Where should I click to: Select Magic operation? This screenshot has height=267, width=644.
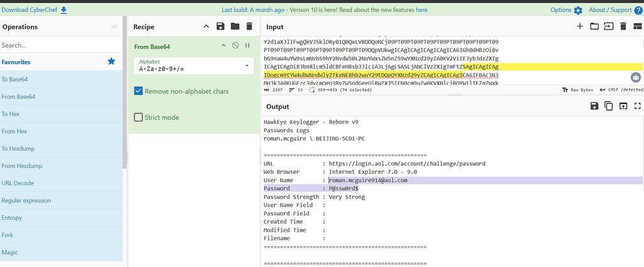61,252
